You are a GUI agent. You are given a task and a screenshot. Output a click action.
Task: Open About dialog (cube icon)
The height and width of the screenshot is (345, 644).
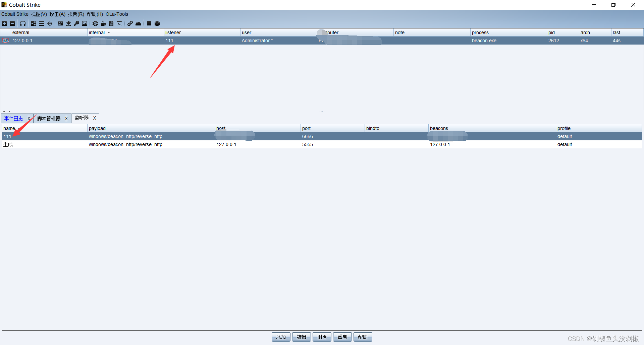pyautogui.click(x=157, y=23)
